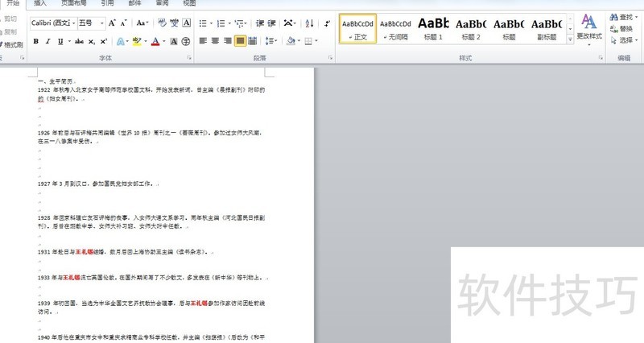
Task: Open the Insert (插入) tab
Action: [x=39, y=3]
